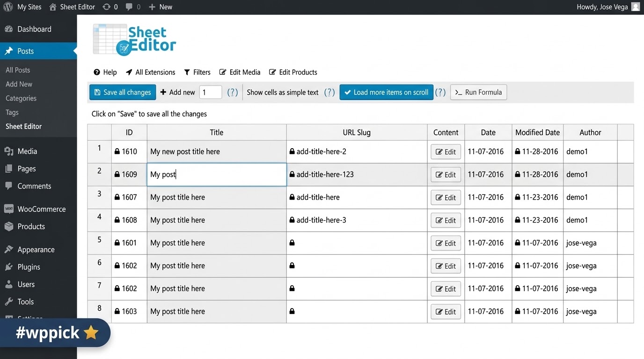Click Edit content for post 1610
644x359 pixels.
click(x=446, y=152)
